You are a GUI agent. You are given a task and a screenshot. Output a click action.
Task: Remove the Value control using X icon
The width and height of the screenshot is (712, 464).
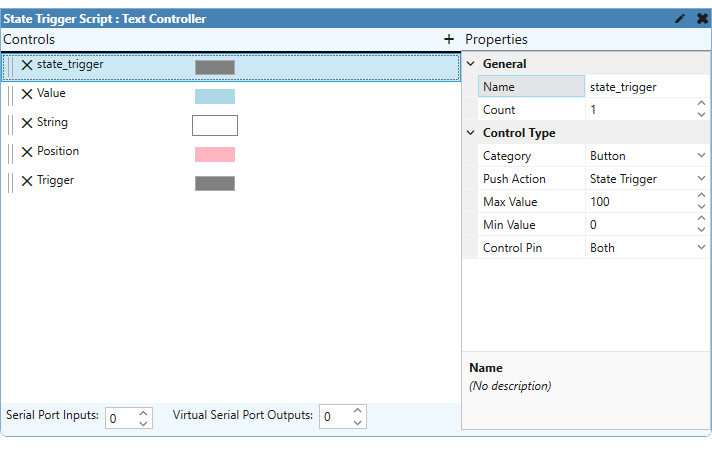click(x=27, y=94)
